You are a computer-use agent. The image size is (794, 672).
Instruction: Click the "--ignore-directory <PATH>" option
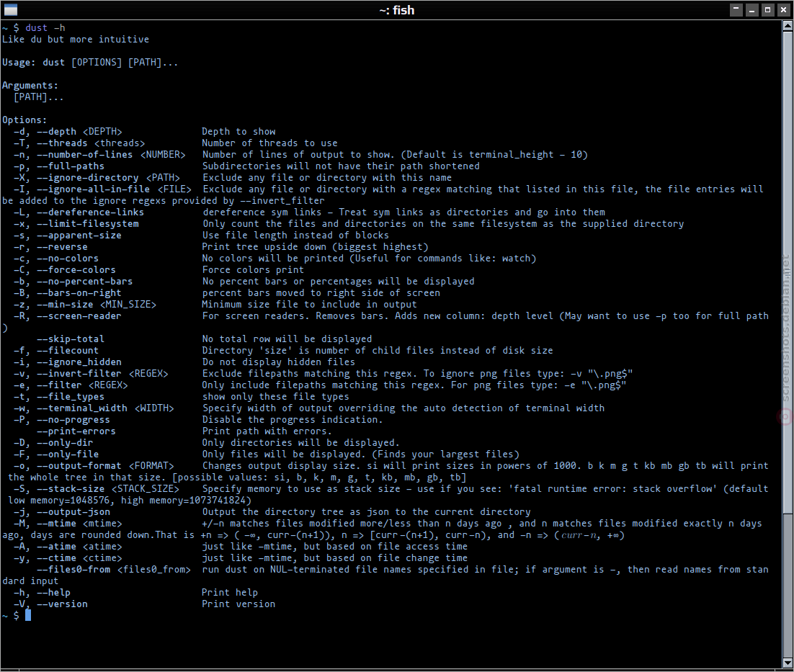pyautogui.click(x=108, y=178)
